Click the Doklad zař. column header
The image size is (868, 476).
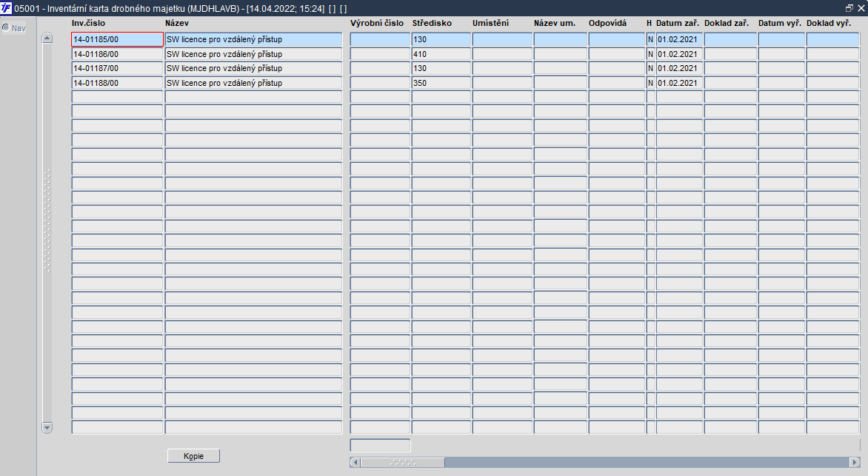pos(727,23)
